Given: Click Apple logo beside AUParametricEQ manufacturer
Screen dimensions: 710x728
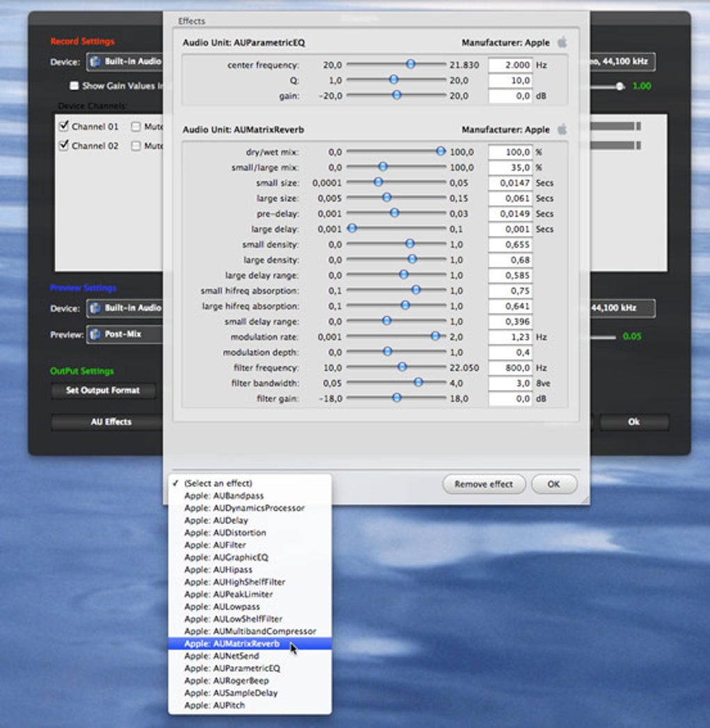Looking at the screenshot, I should click(x=562, y=42).
